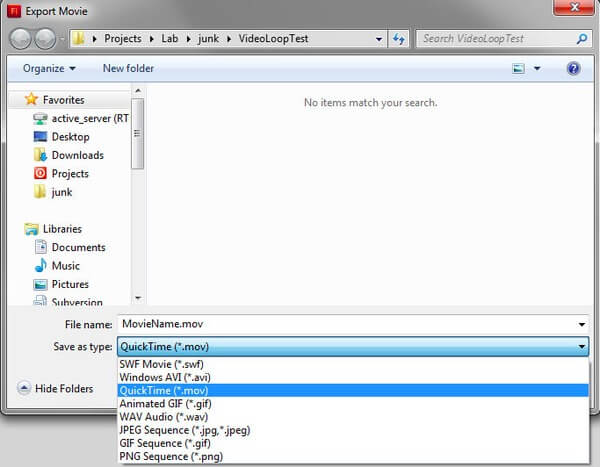The image size is (600, 467).
Task: Open the address bar history dropdown
Action: tap(379, 39)
